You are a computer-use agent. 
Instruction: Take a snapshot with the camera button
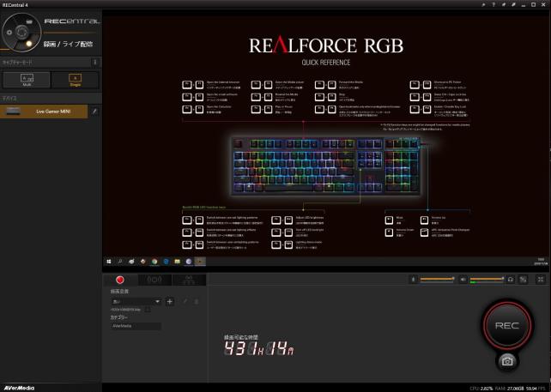507,361
